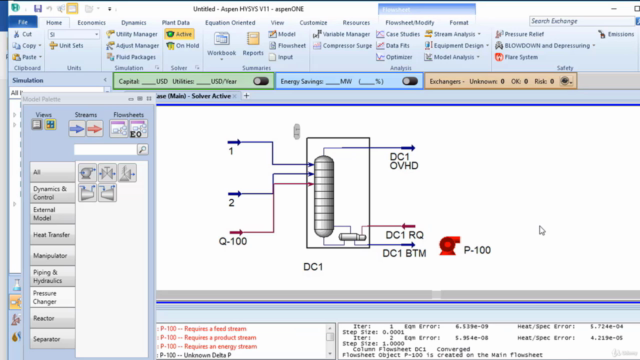Collapse the Simulation navigation pane
Screen dimensions: 640x360
[x=105, y=80]
